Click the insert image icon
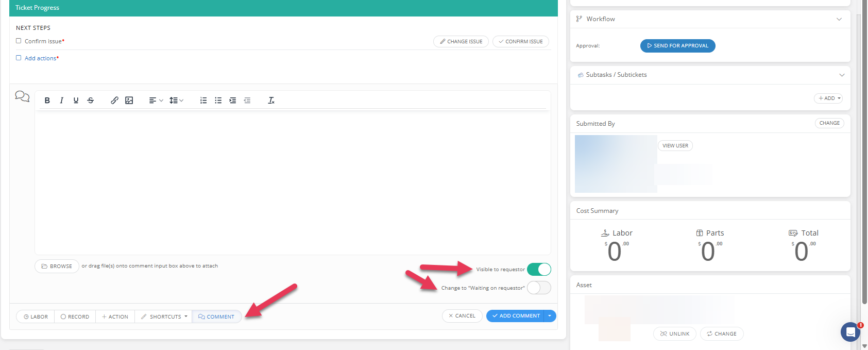This screenshot has width=868, height=350. click(x=129, y=101)
